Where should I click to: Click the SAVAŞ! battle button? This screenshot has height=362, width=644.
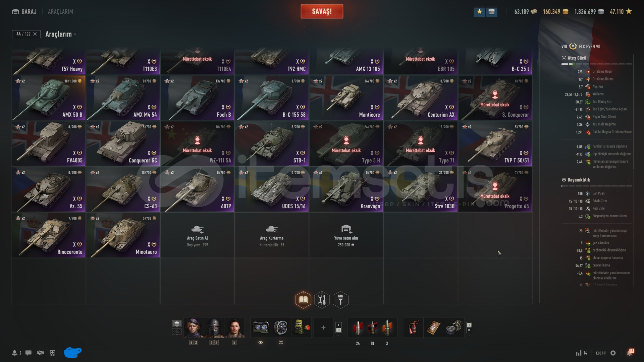322,11
